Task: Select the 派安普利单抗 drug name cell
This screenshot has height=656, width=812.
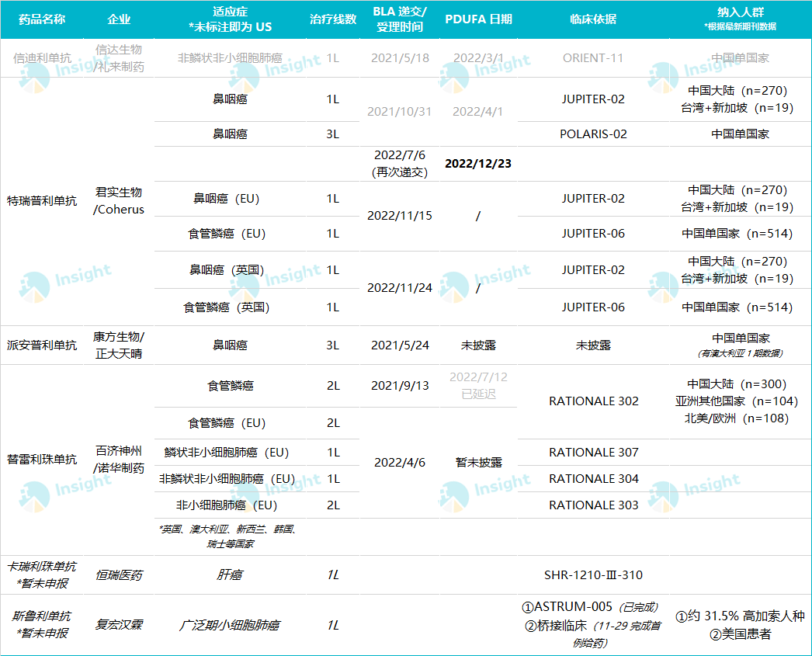Action: coord(43,345)
